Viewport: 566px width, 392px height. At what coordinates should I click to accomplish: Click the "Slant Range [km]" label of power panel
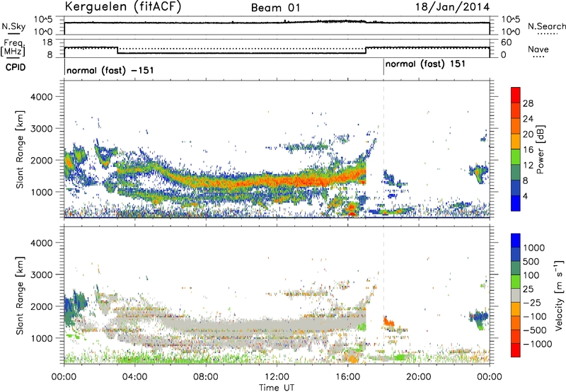[x=20, y=149]
